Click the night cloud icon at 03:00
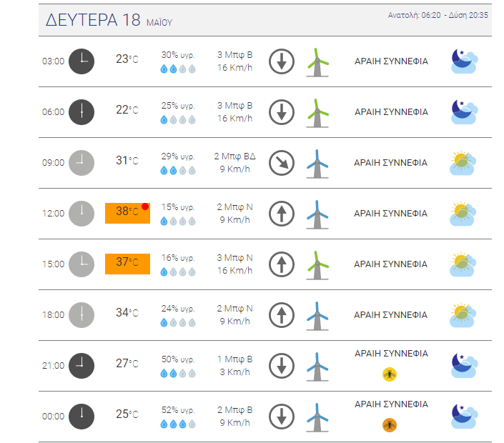 [x=464, y=61]
